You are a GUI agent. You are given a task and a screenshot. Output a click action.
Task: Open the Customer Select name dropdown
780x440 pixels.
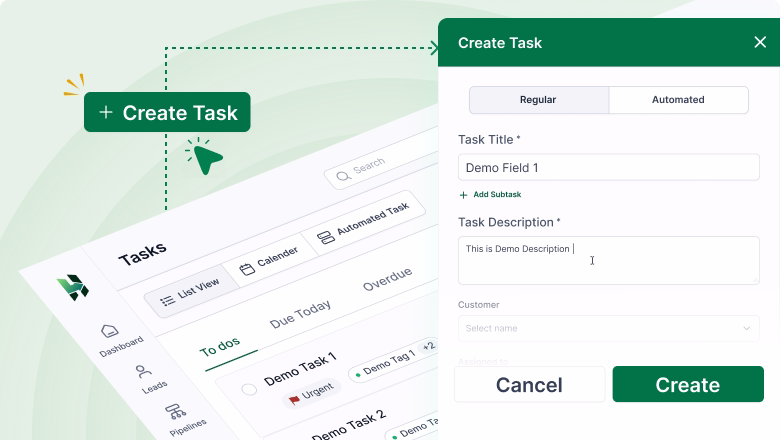pyautogui.click(x=608, y=328)
